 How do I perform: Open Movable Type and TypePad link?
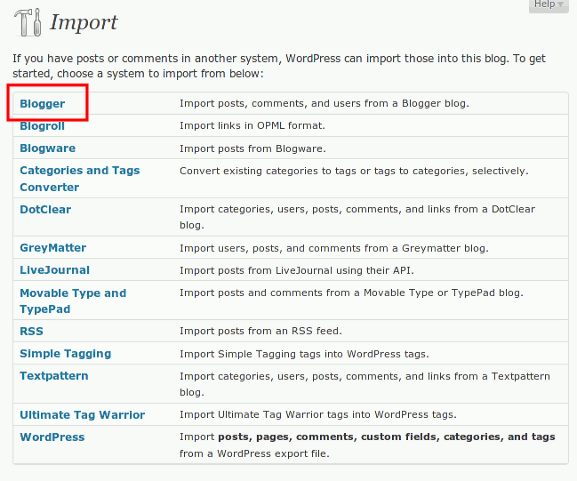point(73,301)
